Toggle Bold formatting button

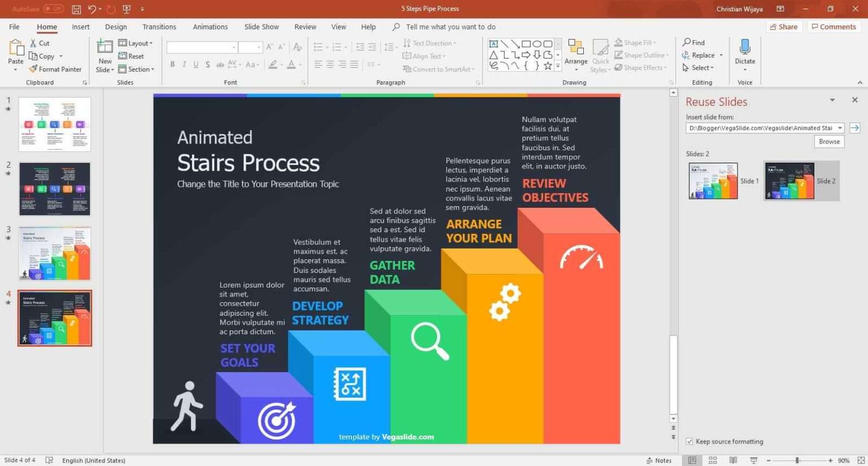click(172, 64)
